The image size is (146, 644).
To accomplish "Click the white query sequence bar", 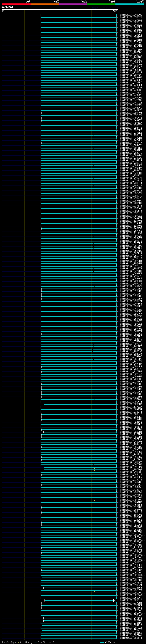I will coord(60,10).
